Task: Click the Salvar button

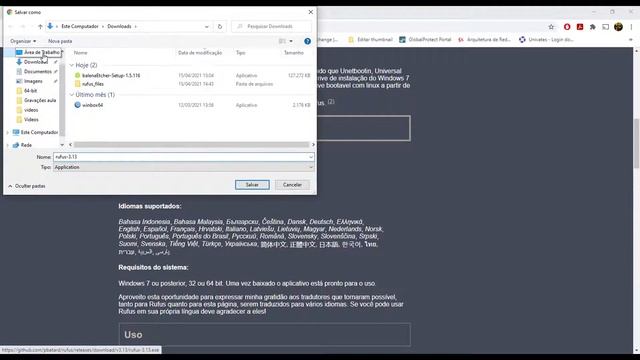Action: 252,185
